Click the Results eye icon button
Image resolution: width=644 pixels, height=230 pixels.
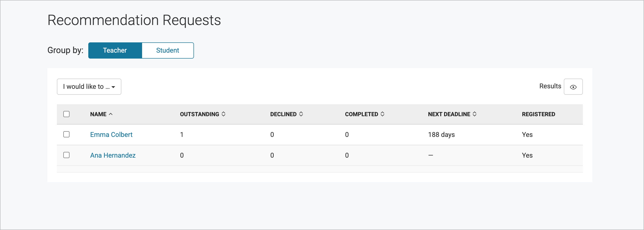coord(573,87)
